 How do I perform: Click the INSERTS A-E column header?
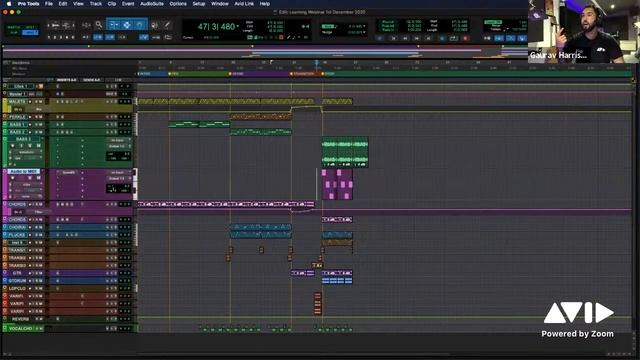coord(67,80)
